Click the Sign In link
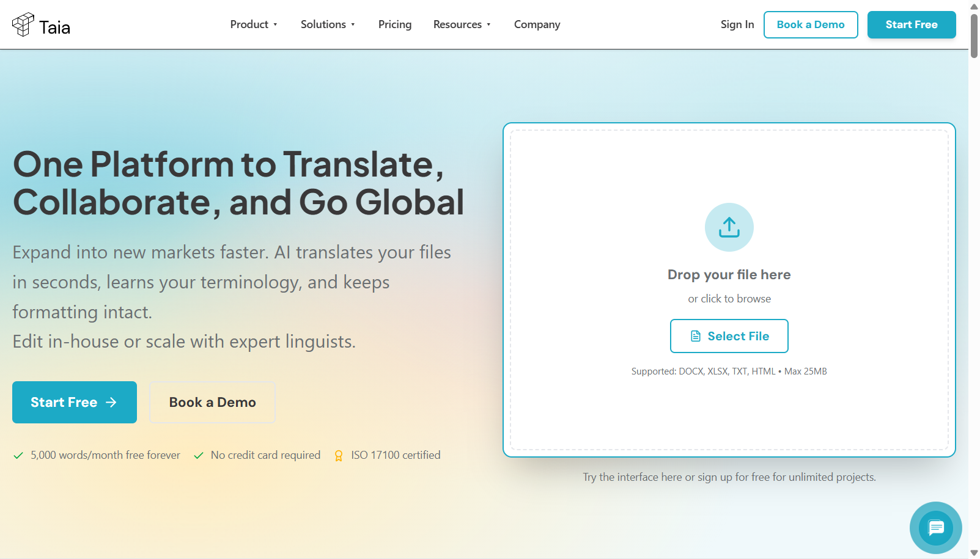Screen dimensions: 980x559 pos(737,24)
